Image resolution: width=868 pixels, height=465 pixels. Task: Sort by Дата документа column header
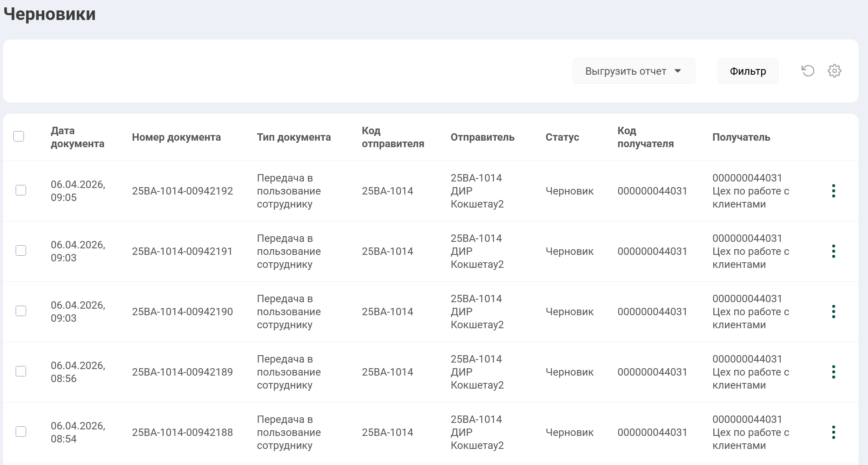tap(77, 137)
